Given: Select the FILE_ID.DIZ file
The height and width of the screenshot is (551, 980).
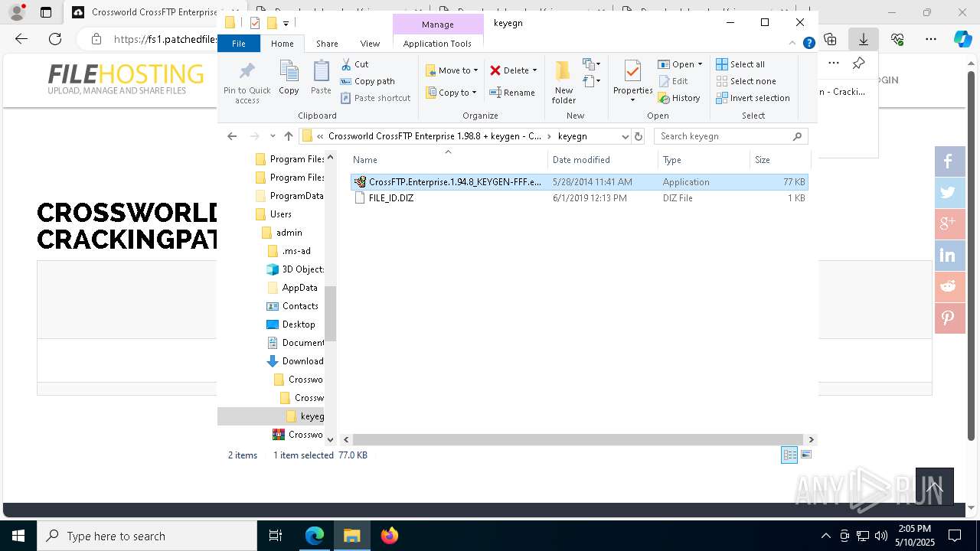Looking at the screenshot, I should coord(579,198).
